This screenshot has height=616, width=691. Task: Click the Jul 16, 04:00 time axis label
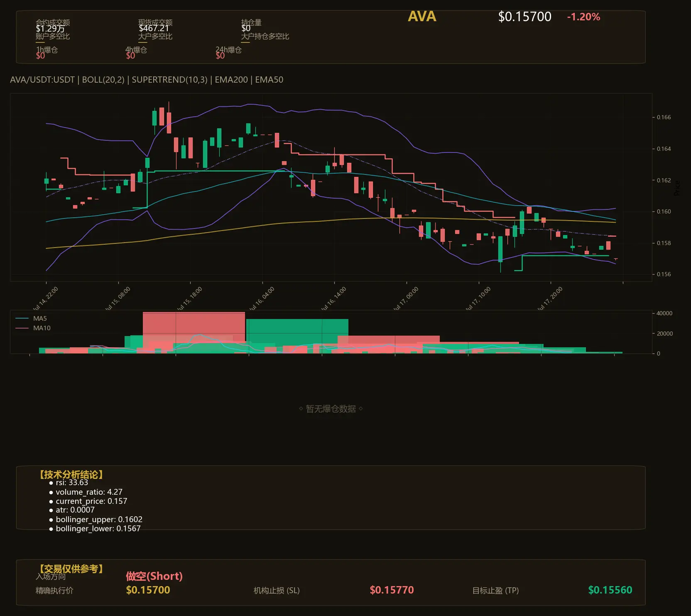point(261,298)
